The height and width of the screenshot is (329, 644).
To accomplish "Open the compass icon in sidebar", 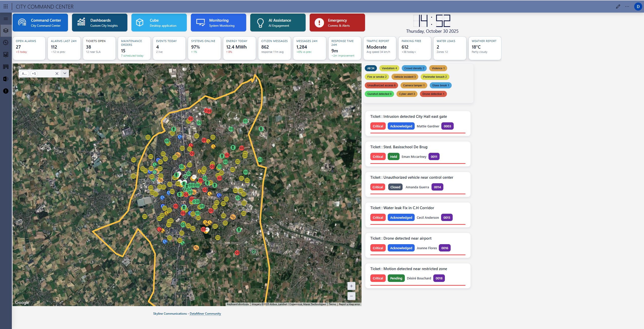I will 6,43.
